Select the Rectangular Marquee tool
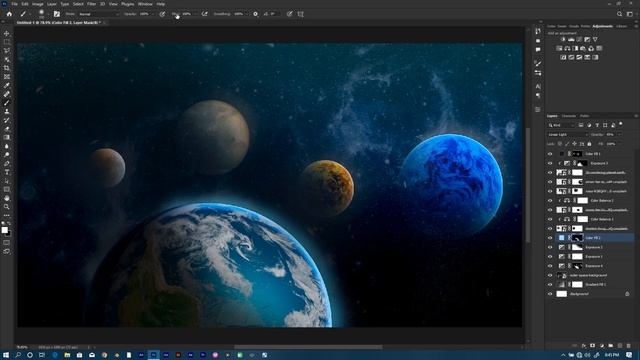This screenshot has width=640, height=360. 7,42
